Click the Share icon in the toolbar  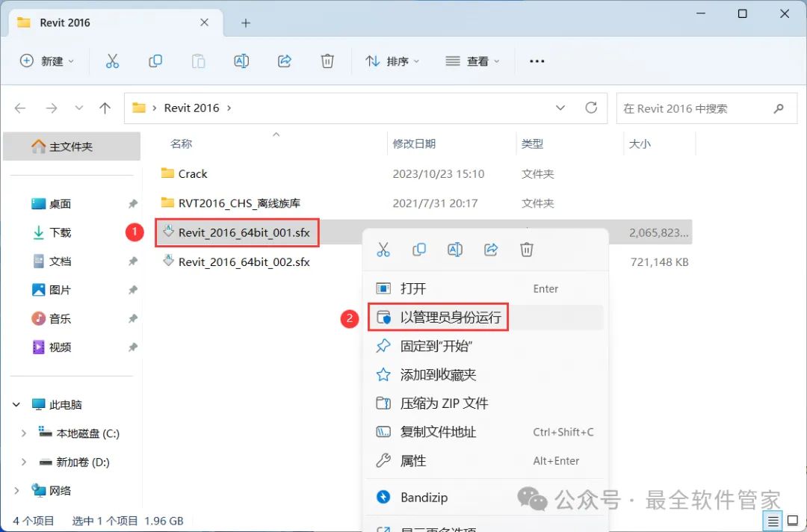(285, 61)
